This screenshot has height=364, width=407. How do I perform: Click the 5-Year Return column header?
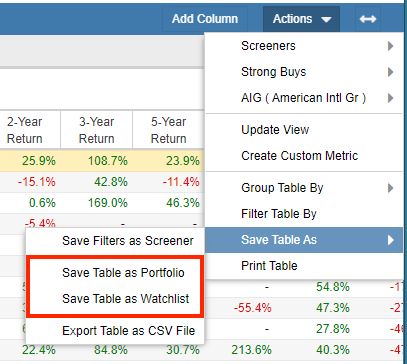click(169, 130)
